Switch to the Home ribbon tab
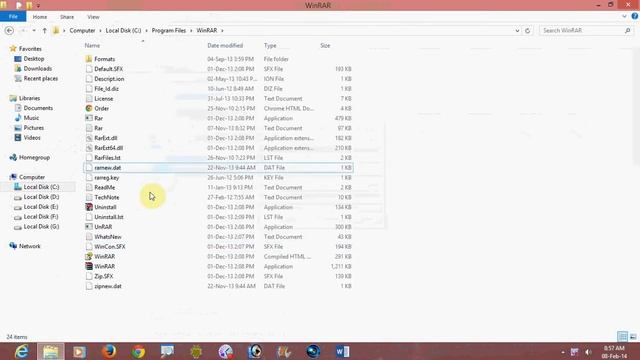 (40, 17)
